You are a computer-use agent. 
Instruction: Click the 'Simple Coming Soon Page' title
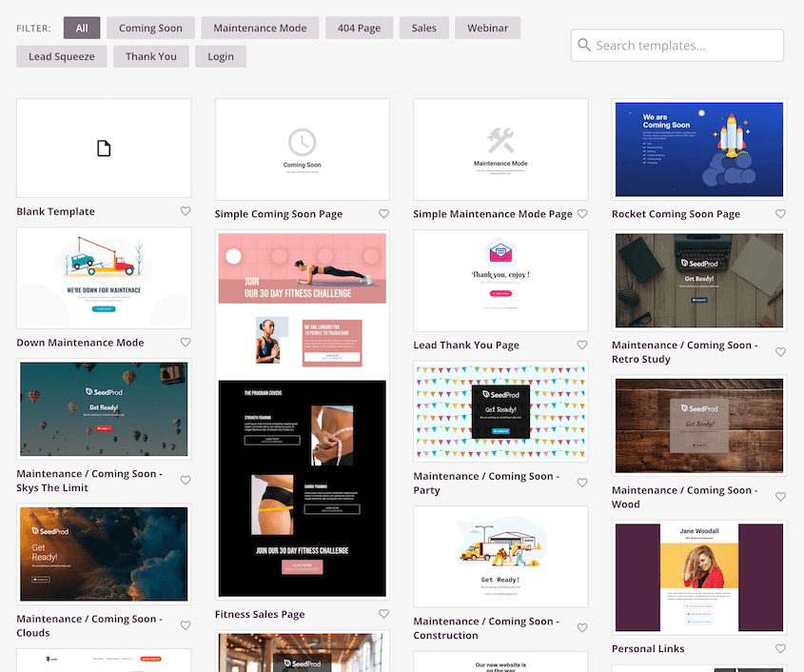[279, 214]
